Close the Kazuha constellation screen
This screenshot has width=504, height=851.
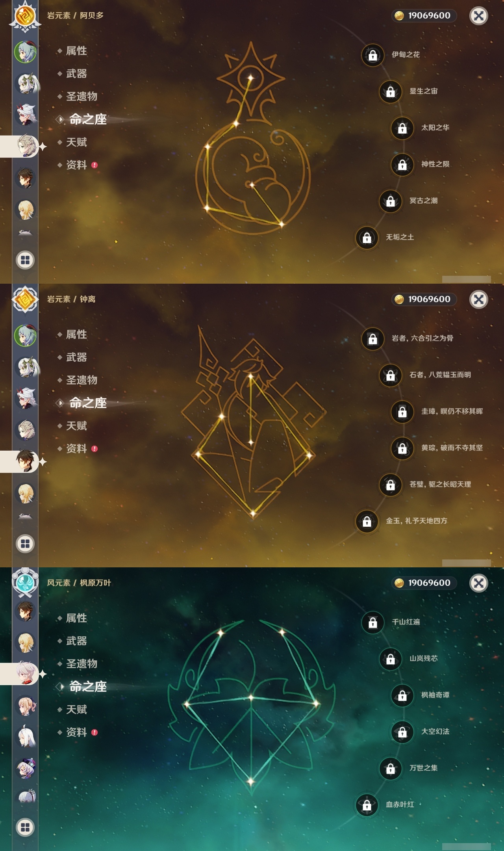coord(479,583)
